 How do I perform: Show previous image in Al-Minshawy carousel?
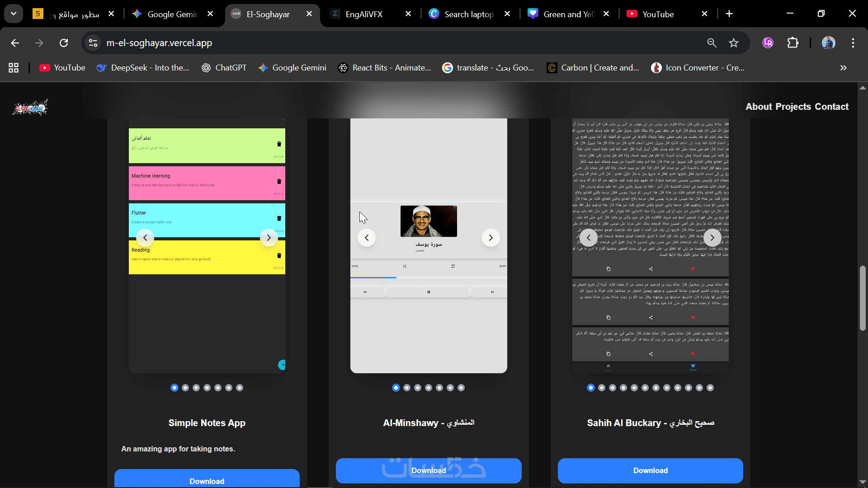[367, 238]
